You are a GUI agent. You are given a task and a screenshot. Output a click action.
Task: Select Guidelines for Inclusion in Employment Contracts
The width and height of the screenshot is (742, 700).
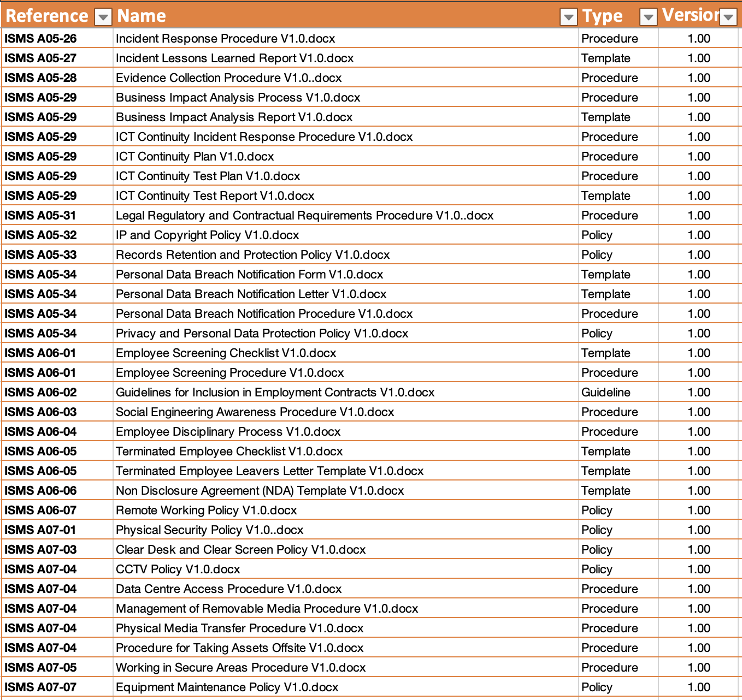pyautogui.click(x=346, y=393)
